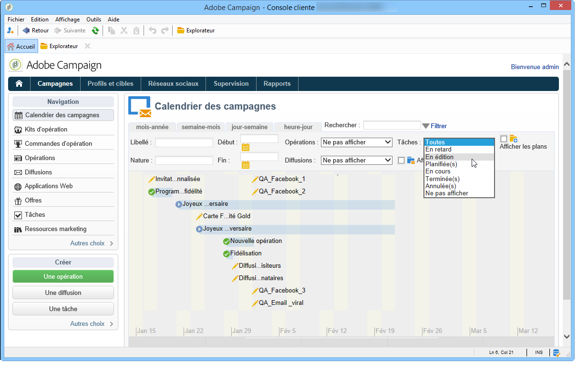Toggle the checkbox beside Diffusions dropdown
This screenshot has height=374, width=588.
click(x=401, y=161)
